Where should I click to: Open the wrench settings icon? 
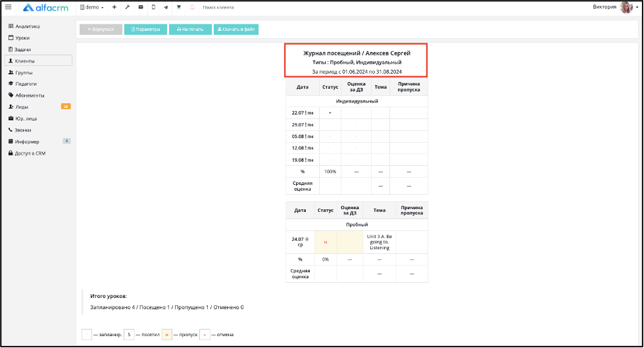click(x=128, y=7)
